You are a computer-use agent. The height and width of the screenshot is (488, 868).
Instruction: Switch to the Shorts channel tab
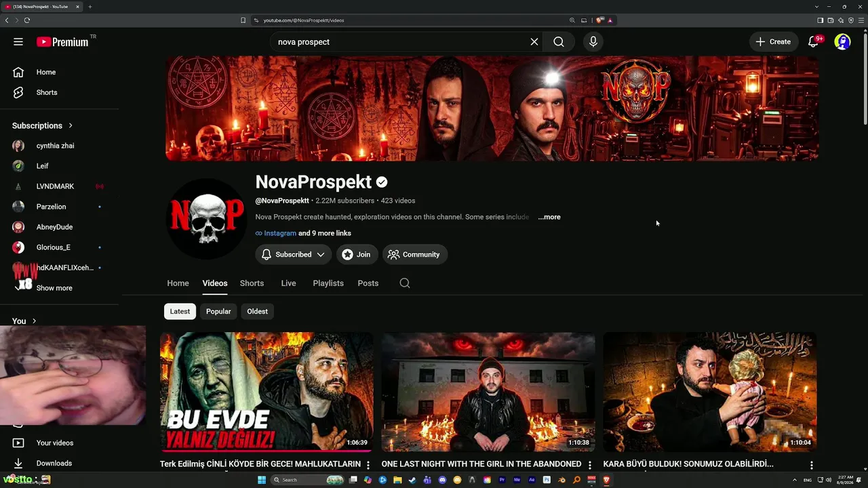252,283
